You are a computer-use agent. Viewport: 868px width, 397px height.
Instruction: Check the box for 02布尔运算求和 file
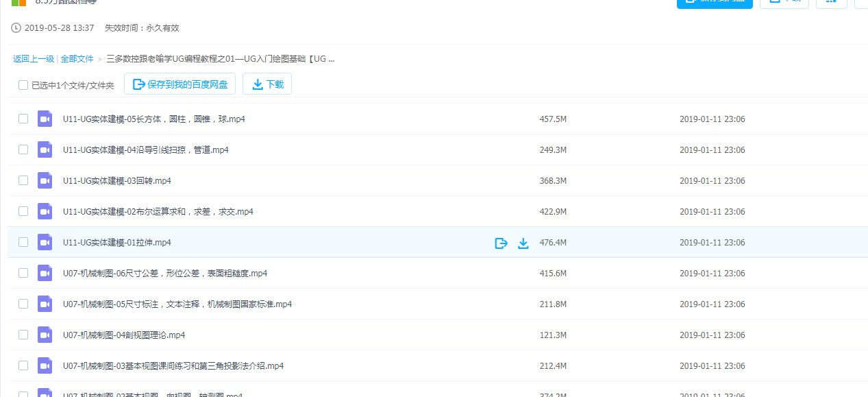tap(23, 211)
